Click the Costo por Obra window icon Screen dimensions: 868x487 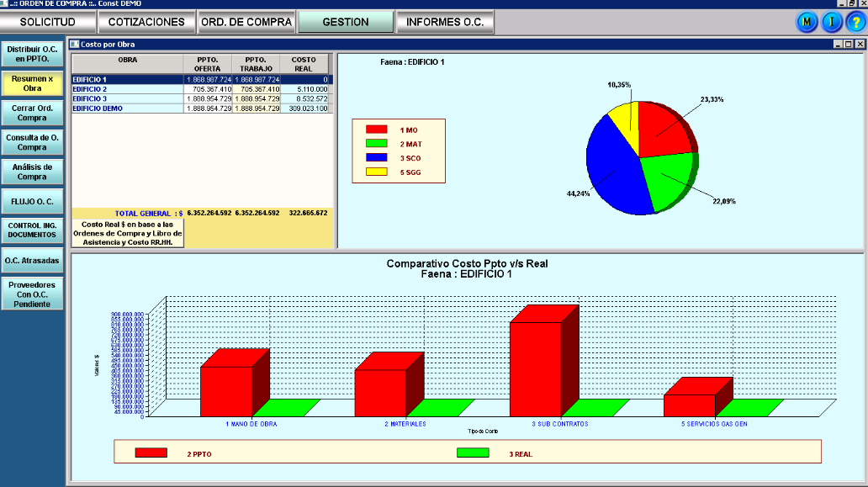pos(74,44)
